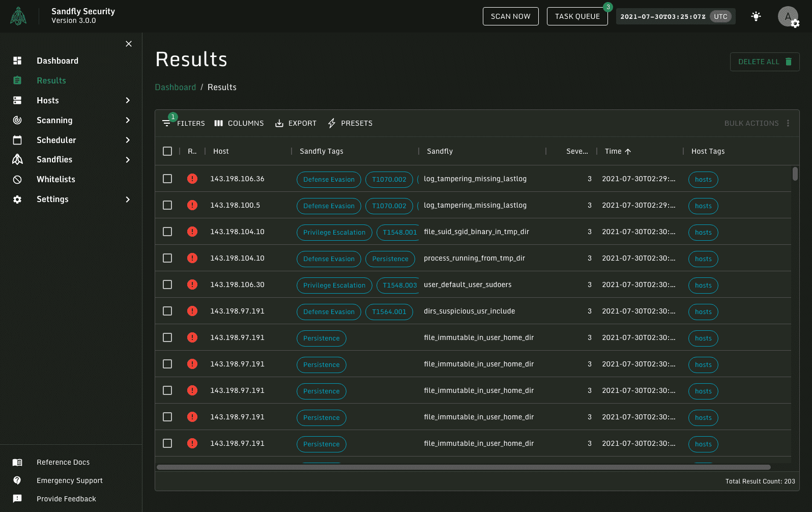Click the Reference Docs book icon
The width and height of the screenshot is (812, 512).
17,462
